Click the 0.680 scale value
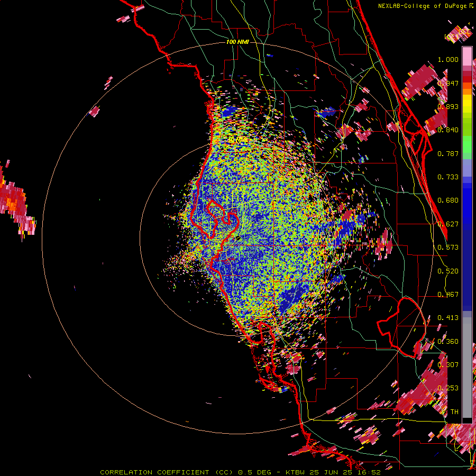 [448, 200]
